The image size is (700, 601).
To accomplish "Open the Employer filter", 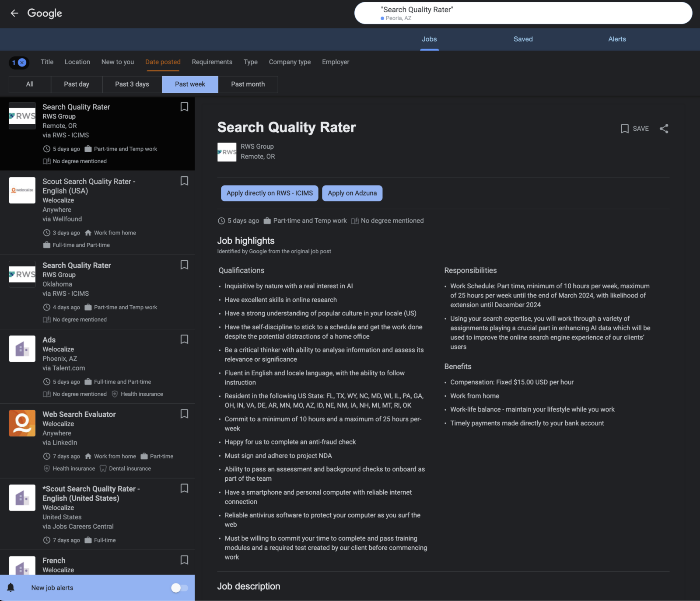I will coord(336,62).
